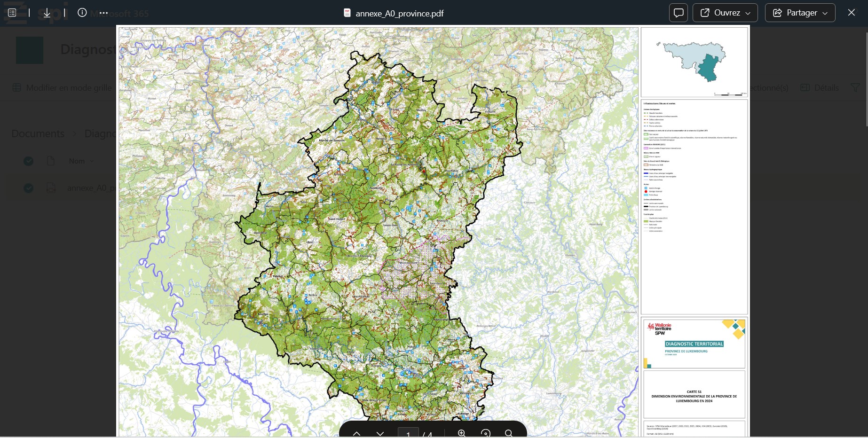Edit the page number field
The width and height of the screenshot is (868, 438).
tap(409, 435)
